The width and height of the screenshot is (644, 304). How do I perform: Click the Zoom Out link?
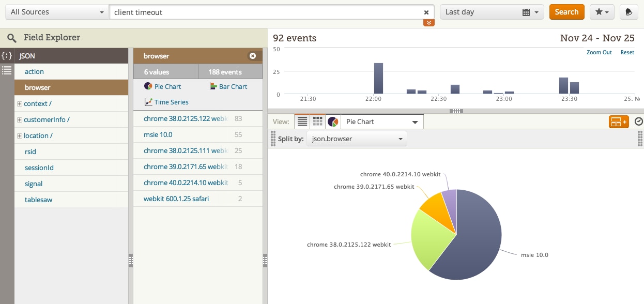(x=599, y=53)
